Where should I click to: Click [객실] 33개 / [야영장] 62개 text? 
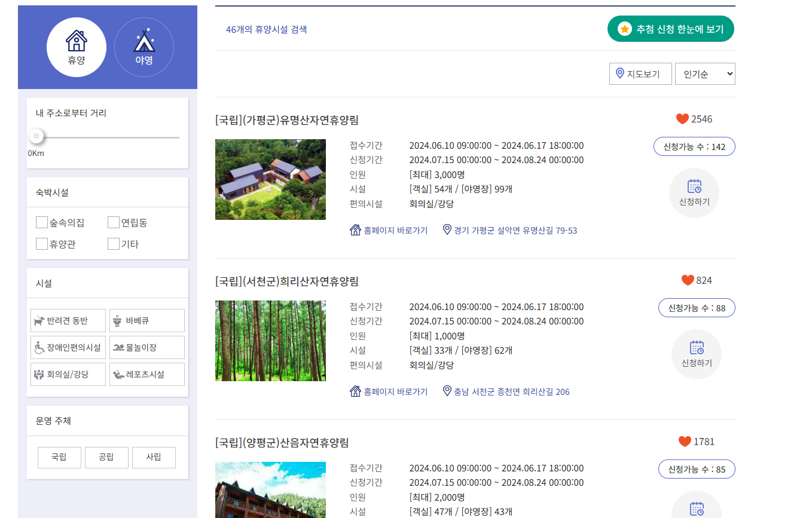pyautogui.click(x=461, y=350)
